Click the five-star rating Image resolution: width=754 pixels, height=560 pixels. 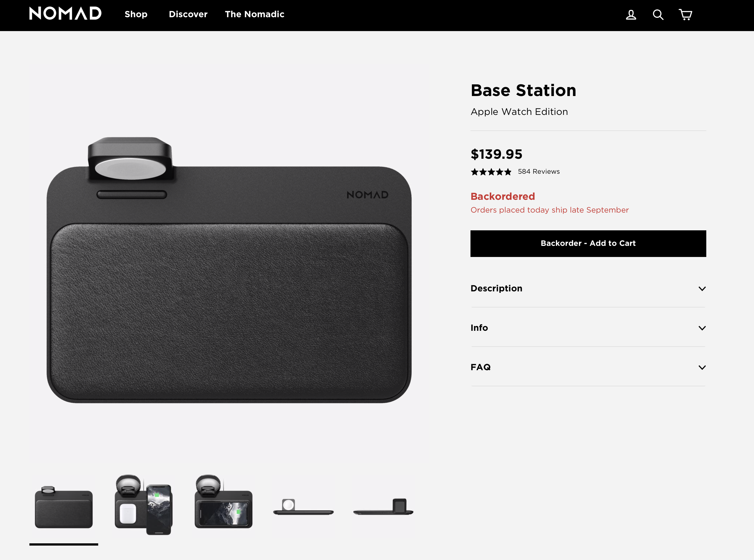(491, 172)
